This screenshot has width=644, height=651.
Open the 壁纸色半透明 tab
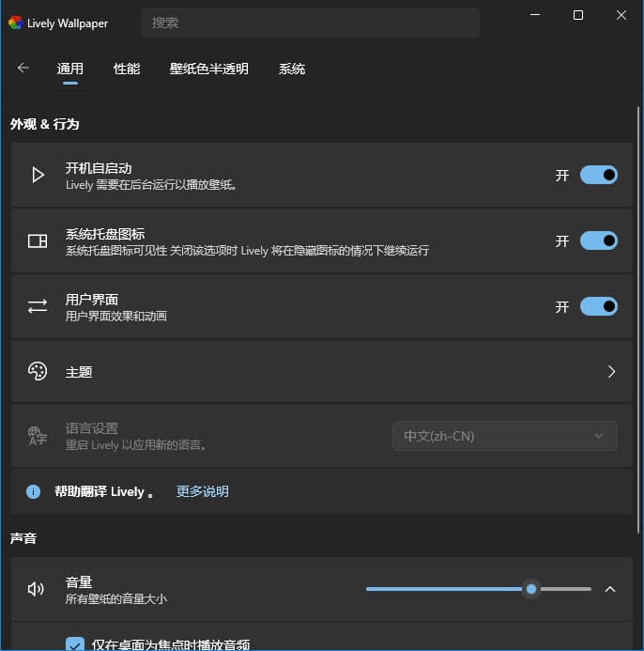(x=208, y=69)
